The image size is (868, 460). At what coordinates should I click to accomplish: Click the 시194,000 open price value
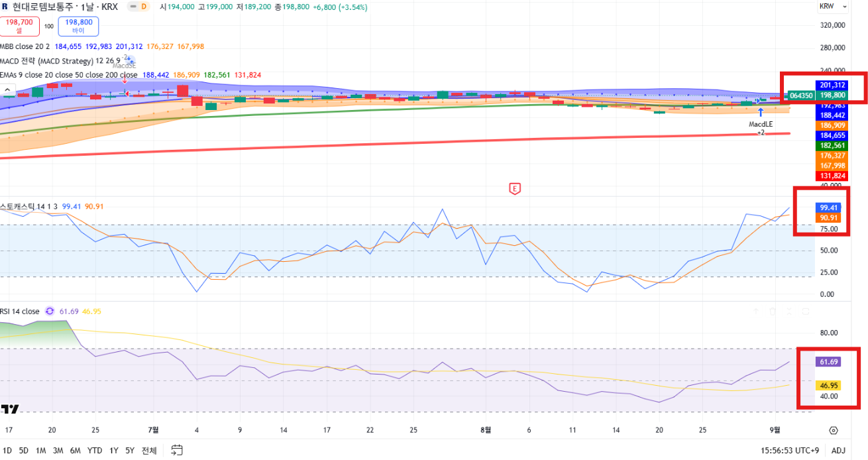coord(178,7)
